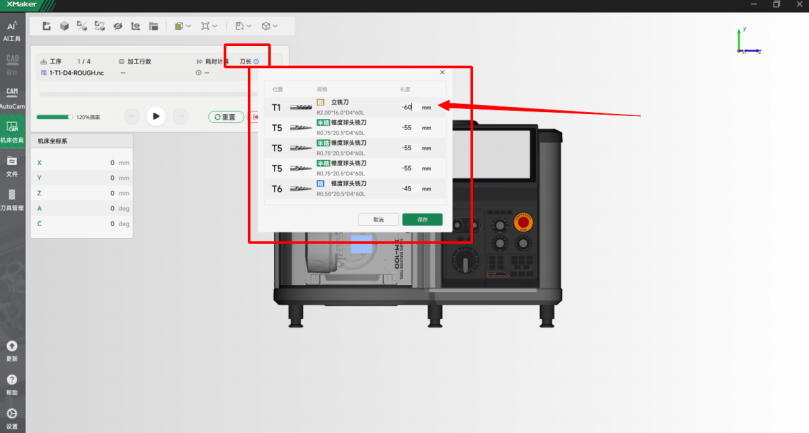Open 帮助 help from the sidebar
This screenshot has width=809, height=433.
coord(12,384)
